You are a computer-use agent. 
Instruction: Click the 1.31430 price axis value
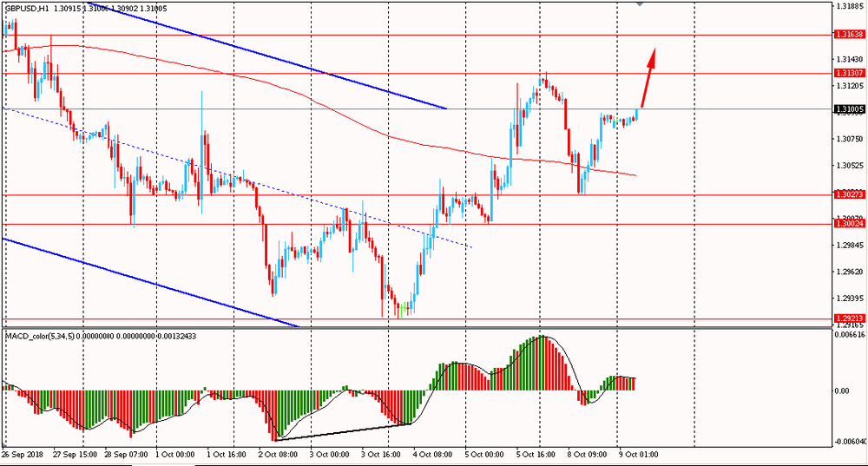pos(851,59)
